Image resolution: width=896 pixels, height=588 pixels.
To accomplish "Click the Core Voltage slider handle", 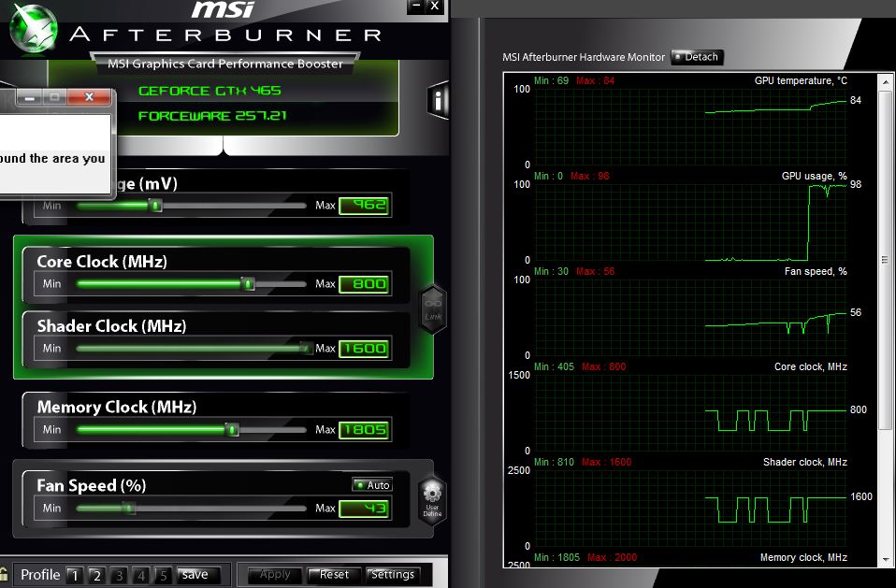I will coord(155,205).
